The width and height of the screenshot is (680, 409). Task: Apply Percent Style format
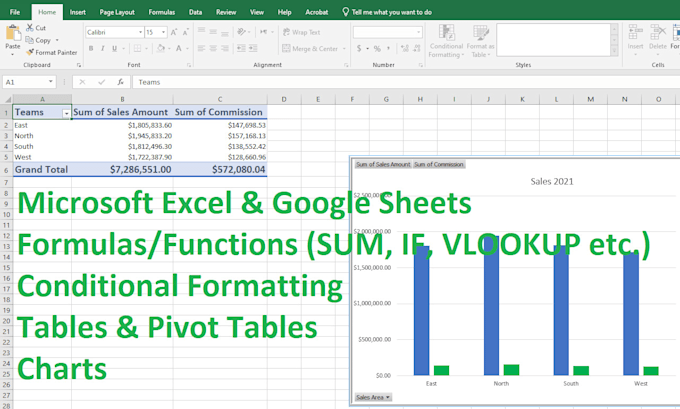click(377, 48)
